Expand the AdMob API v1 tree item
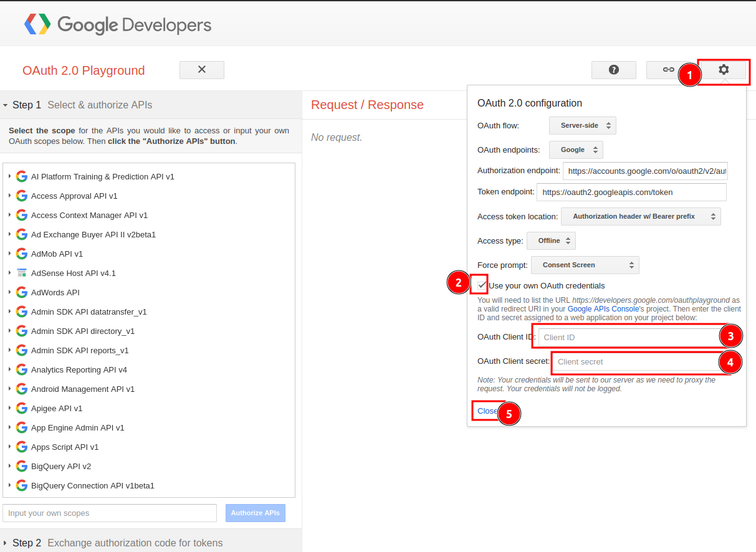 [x=9, y=254]
